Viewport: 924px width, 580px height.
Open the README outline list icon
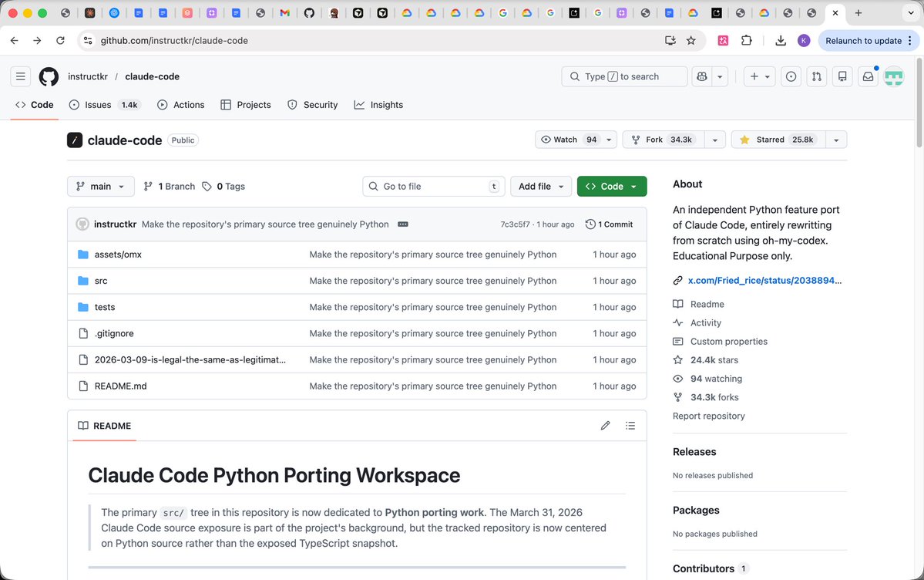click(x=630, y=426)
